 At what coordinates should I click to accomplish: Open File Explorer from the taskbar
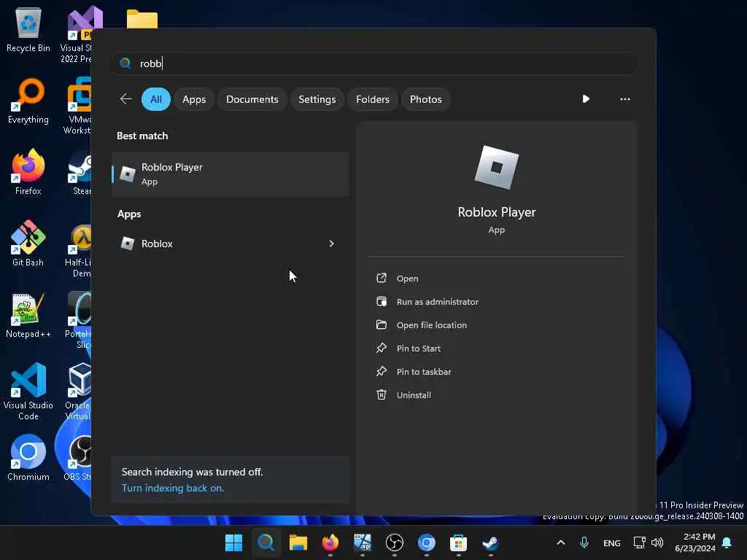click(x=298, y=542)
